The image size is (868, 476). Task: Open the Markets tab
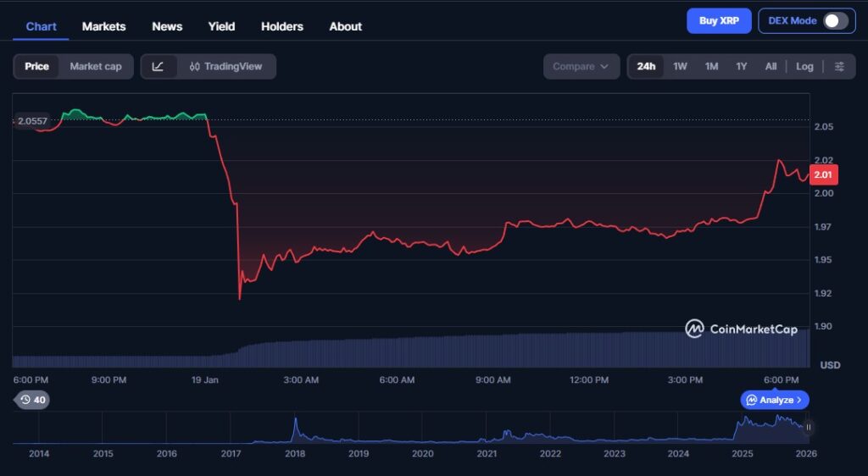point(103,26)
